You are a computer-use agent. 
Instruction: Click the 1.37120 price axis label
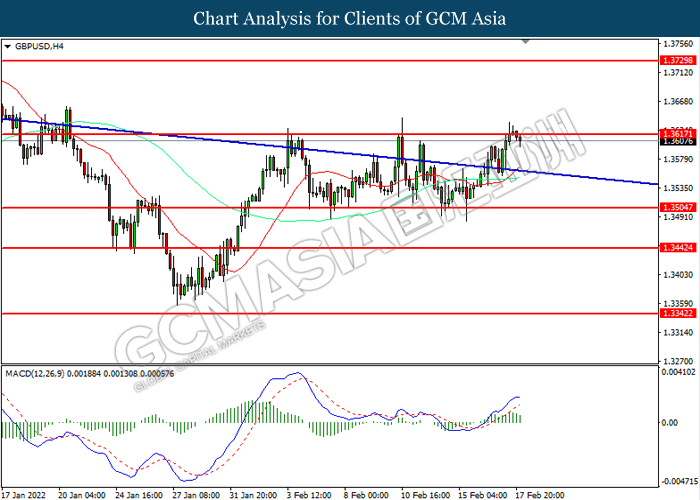[678, 73]
